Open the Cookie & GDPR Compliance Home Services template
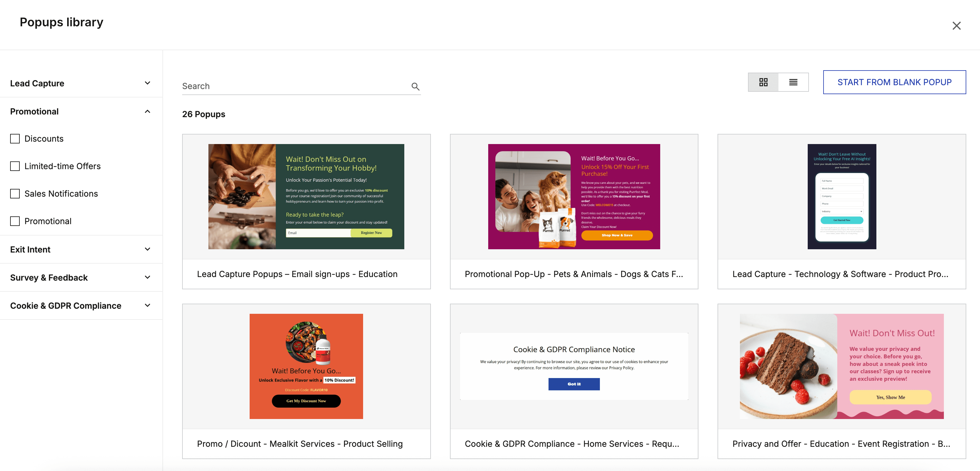This screenshot has width=980, height=471. [574, 366]
